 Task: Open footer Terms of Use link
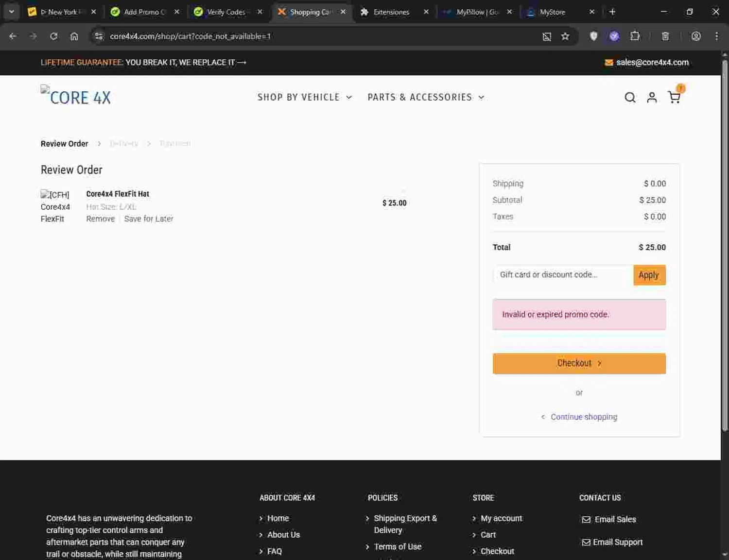tap(398, 546)
